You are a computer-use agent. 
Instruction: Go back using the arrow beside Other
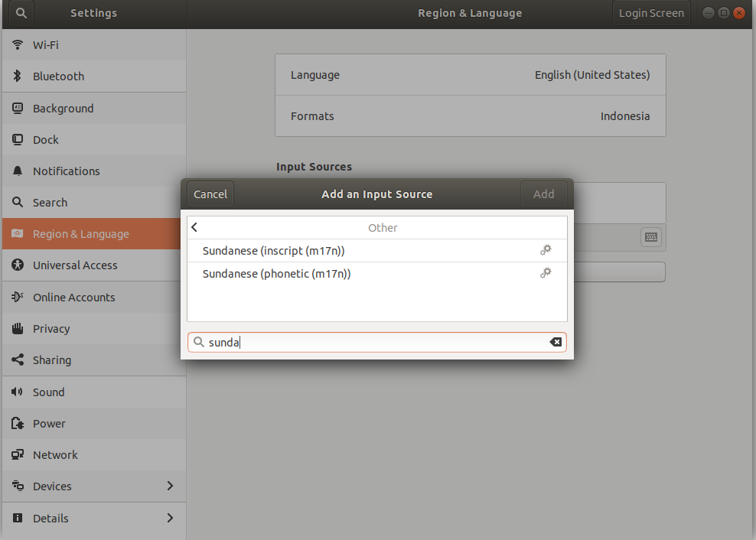[195, 227]
